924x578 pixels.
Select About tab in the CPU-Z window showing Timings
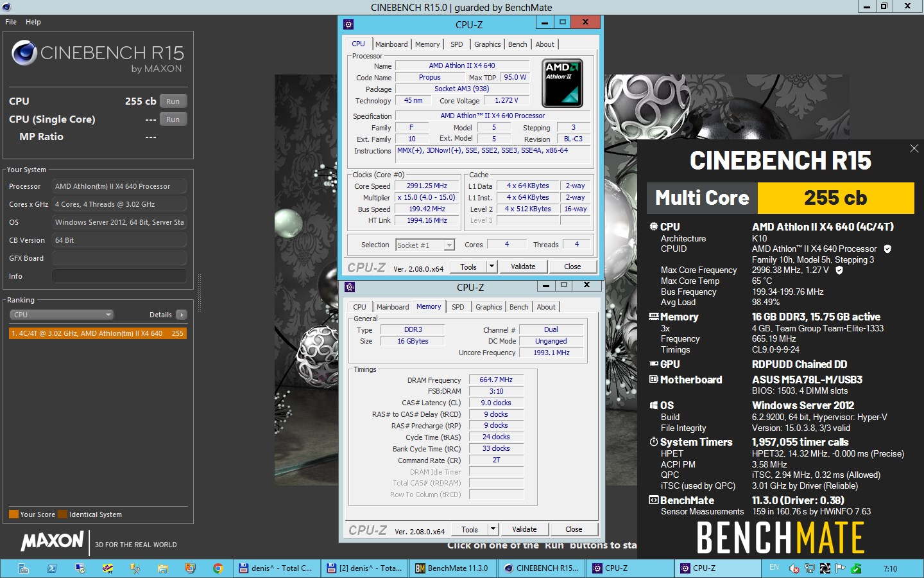coord(546,307)
